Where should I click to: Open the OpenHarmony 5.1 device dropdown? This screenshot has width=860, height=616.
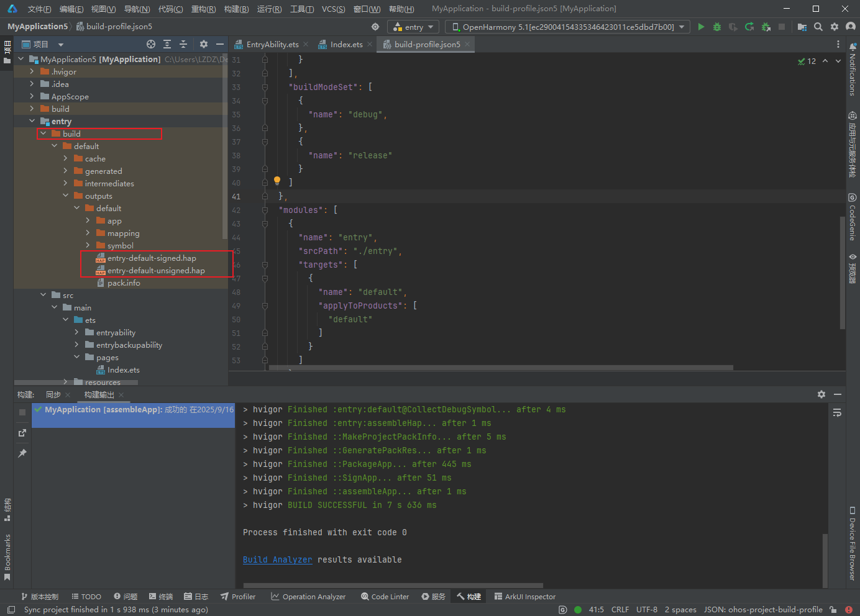[568, 27]
